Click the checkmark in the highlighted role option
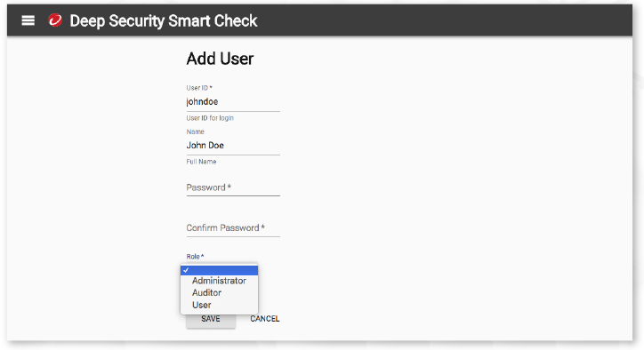This screenshot has height=350, width=644. point(186,270)
